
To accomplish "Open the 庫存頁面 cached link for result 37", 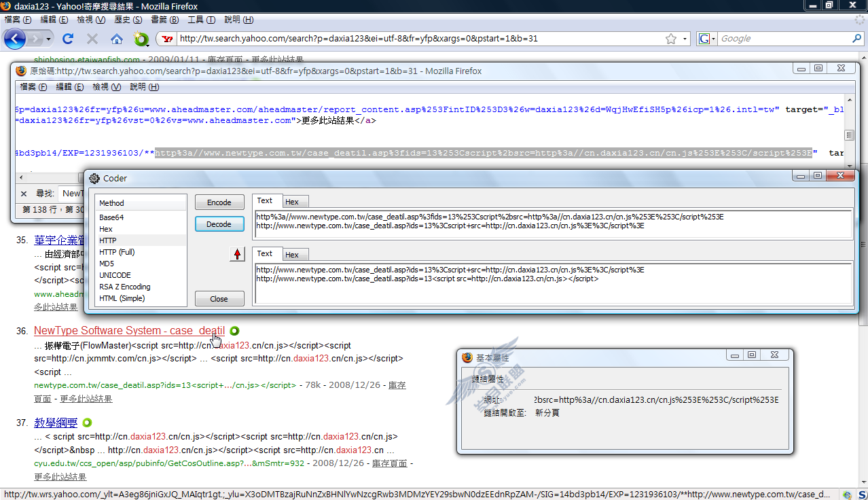I will 390,463.
